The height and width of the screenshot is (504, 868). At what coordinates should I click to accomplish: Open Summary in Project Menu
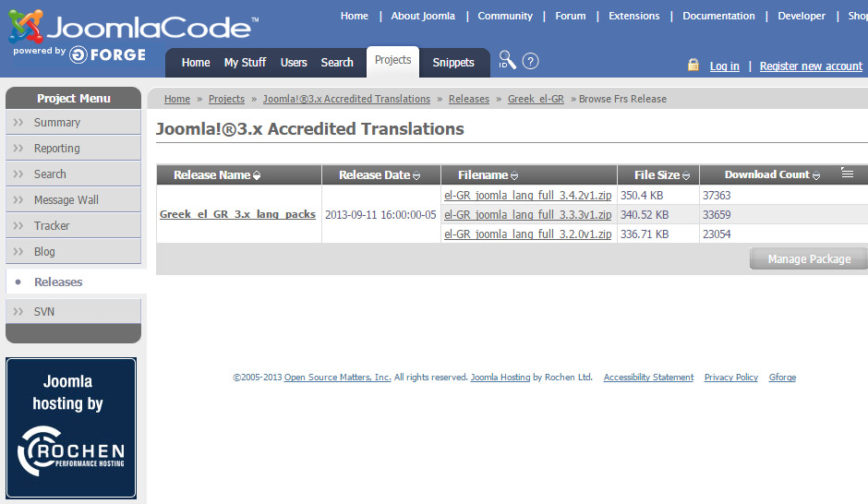[73, 122]
